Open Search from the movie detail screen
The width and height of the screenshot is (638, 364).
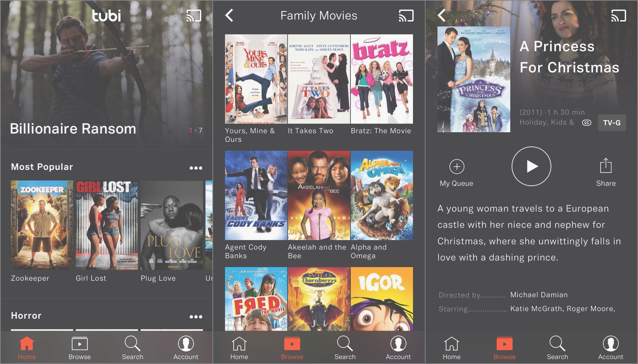(x=558, y=348)
